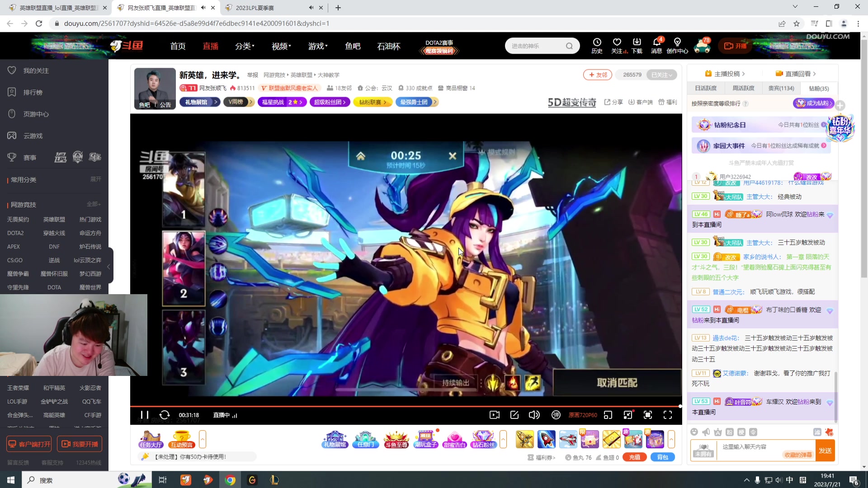Toggle the 滤 chat filter icon
This screenshot has height=488, width=868.
tap(817, 432)
